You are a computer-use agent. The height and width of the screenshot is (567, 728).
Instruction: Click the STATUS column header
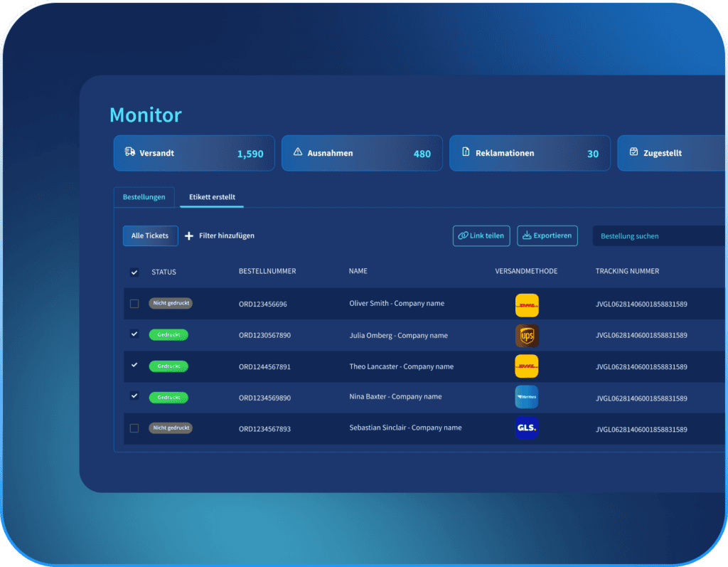[164, 272]
